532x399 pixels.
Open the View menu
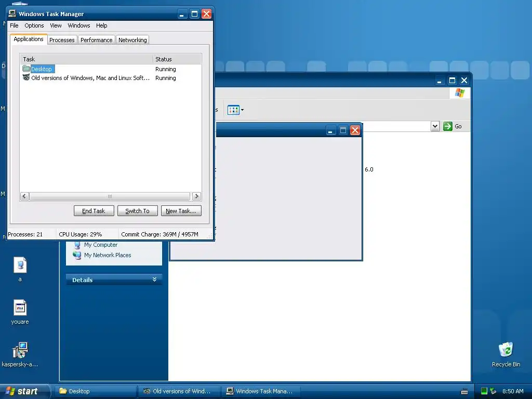56,25
